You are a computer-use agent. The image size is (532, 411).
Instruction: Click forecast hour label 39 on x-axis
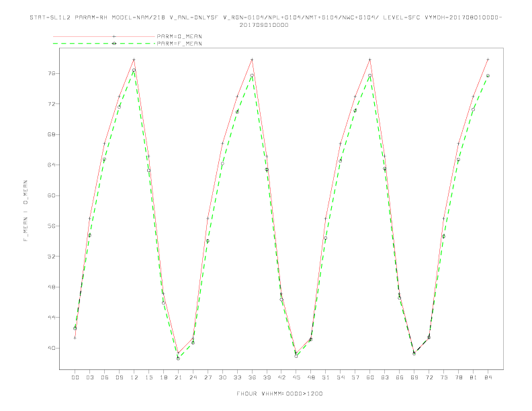pyautogui.click(x=267, y=377)
